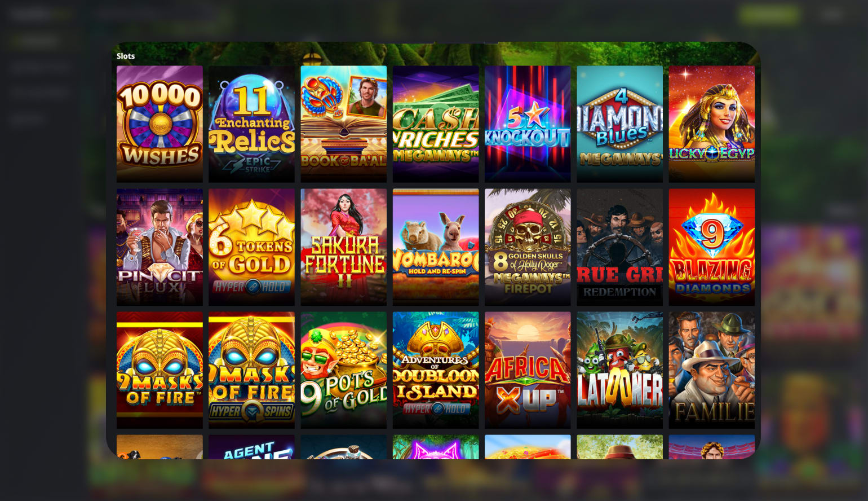The height and width of the screenshot is (501, 868).
Task: Open the 10000 Wishes slot game
Action: click(x=160, y=124)
